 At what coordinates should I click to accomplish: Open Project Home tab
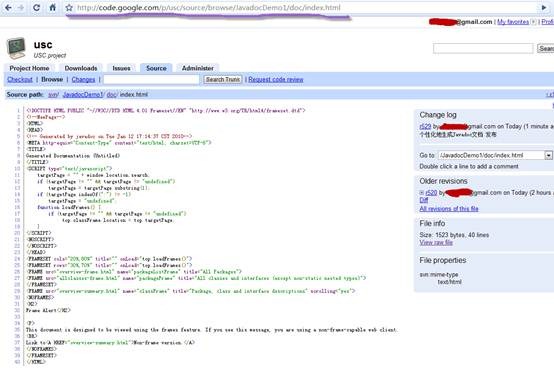point(29,68)
